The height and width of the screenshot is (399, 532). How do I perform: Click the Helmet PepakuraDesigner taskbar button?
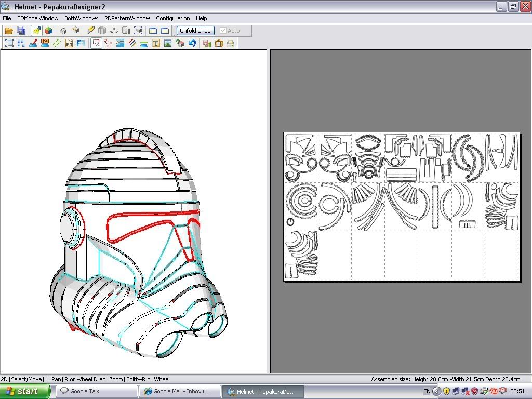tap(263, 392)
